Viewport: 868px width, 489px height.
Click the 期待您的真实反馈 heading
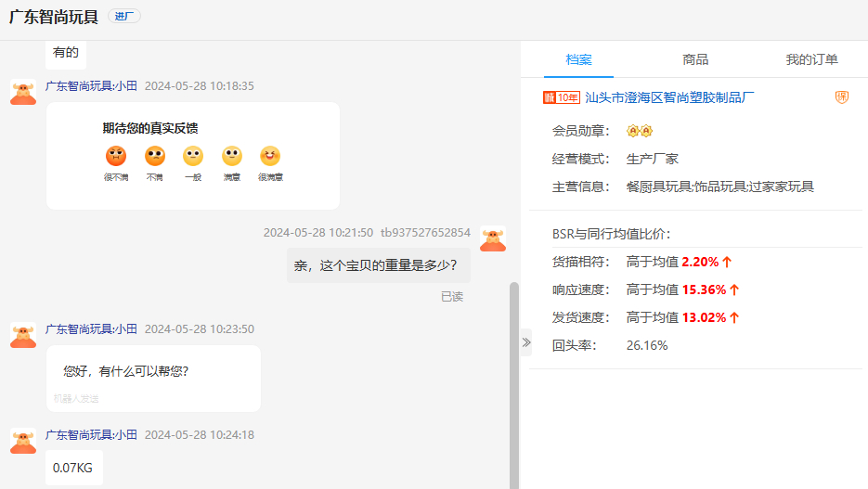point(150,128)
